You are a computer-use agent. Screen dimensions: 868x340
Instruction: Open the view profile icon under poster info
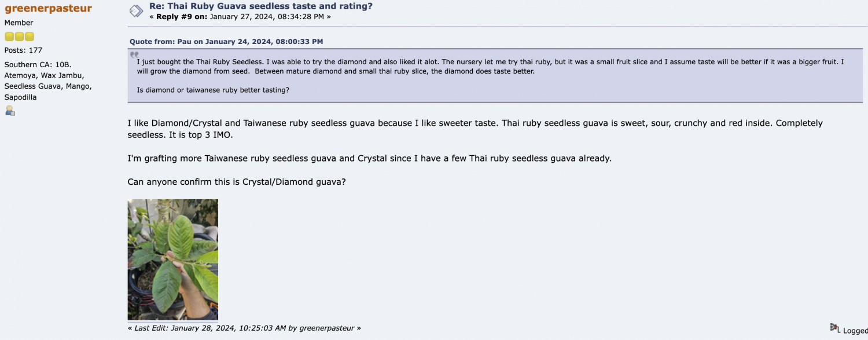point(10,110)
